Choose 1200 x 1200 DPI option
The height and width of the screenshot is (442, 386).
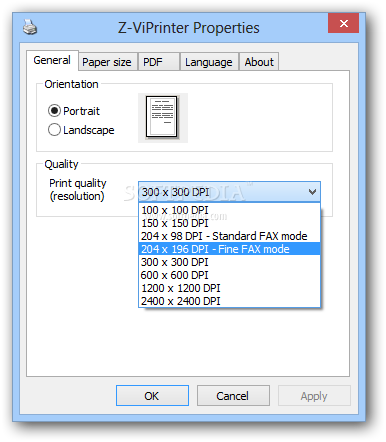[229, 288]
